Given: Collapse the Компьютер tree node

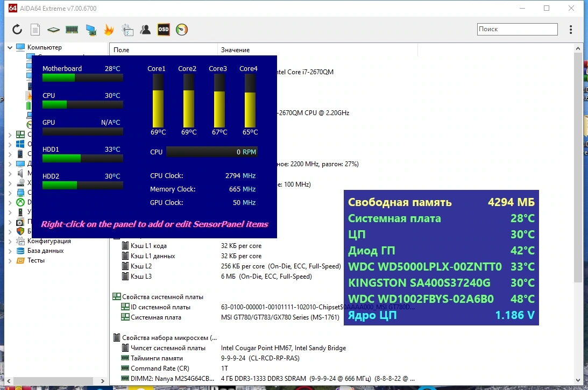Looking at the screenshot, I should [x=10, y=47].
